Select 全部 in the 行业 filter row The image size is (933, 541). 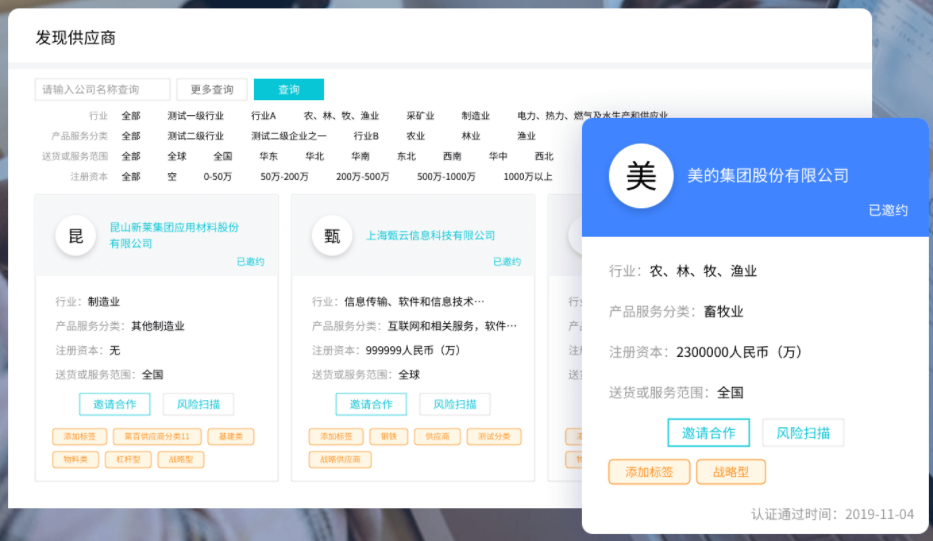coord(131,115)
